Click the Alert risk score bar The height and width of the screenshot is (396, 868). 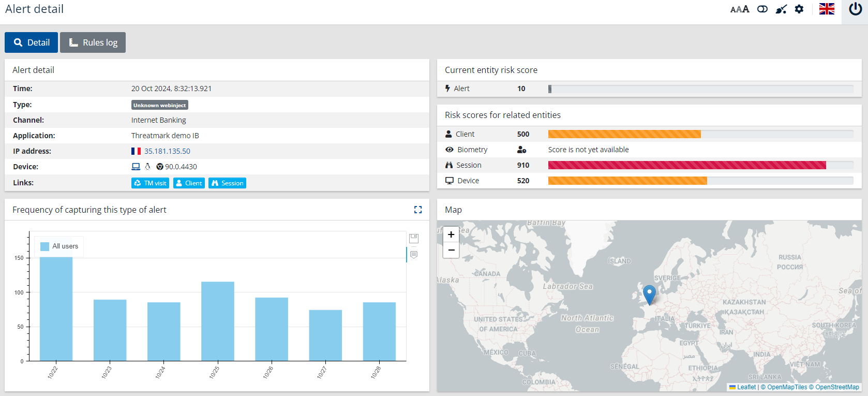point(700,89)
